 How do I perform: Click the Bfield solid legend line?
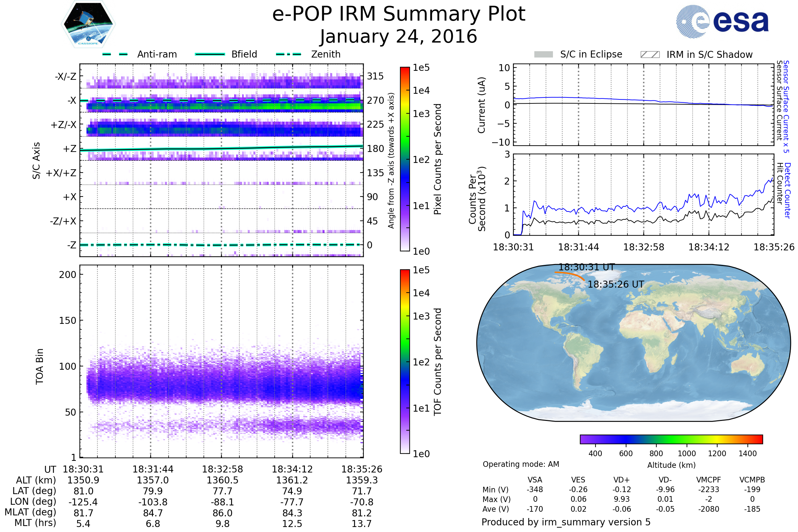pos(210,54)
